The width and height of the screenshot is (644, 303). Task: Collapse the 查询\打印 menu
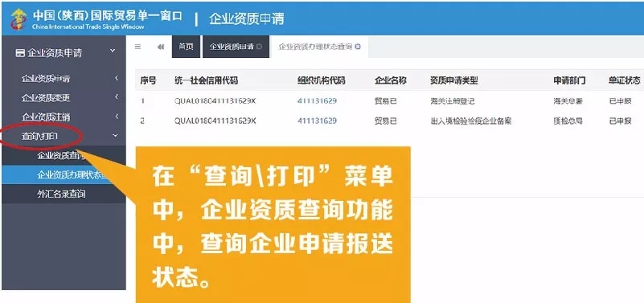pos(64,136)
